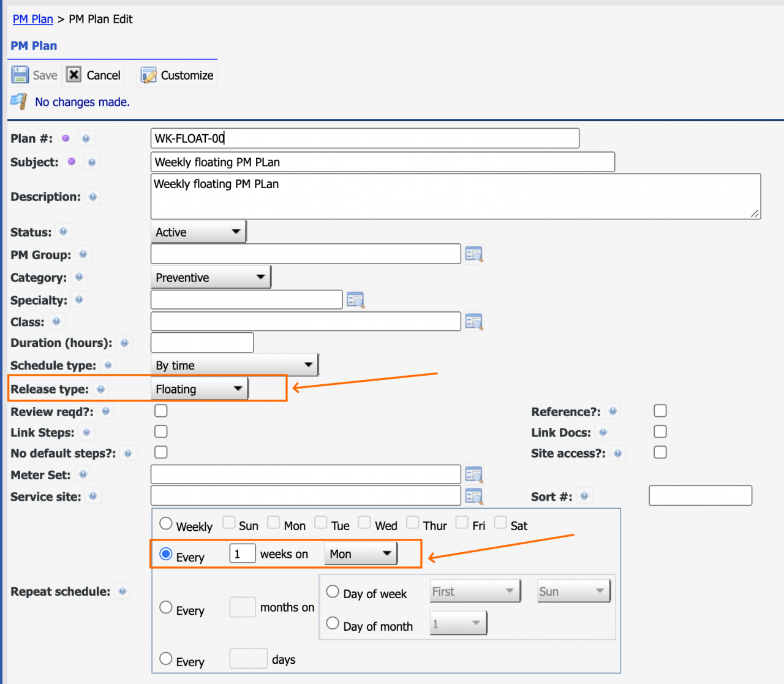784x684 pixels.
Task: Click into the Plan # field
Action: coord(365,138)
